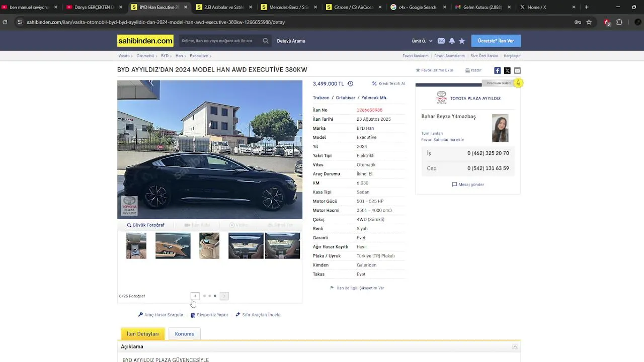This screenshot has height=362, width=644.
Task: Click Tüm ilanları seller link
Action: (432, 133)
